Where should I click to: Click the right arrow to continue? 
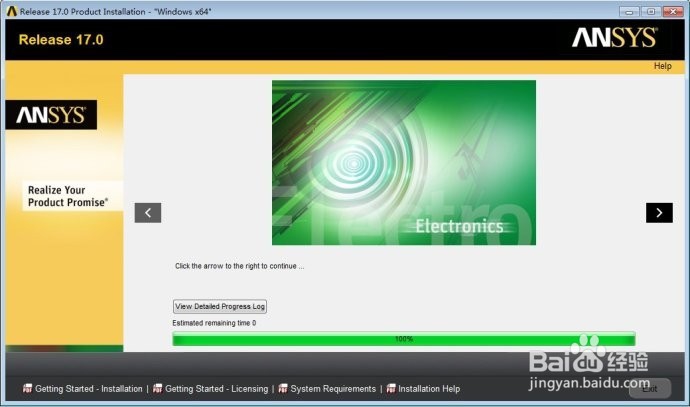tap(659, 213)
